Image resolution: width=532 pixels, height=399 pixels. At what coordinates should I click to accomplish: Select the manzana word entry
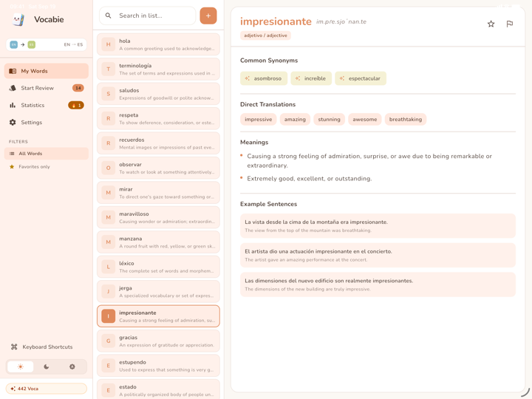158,242
